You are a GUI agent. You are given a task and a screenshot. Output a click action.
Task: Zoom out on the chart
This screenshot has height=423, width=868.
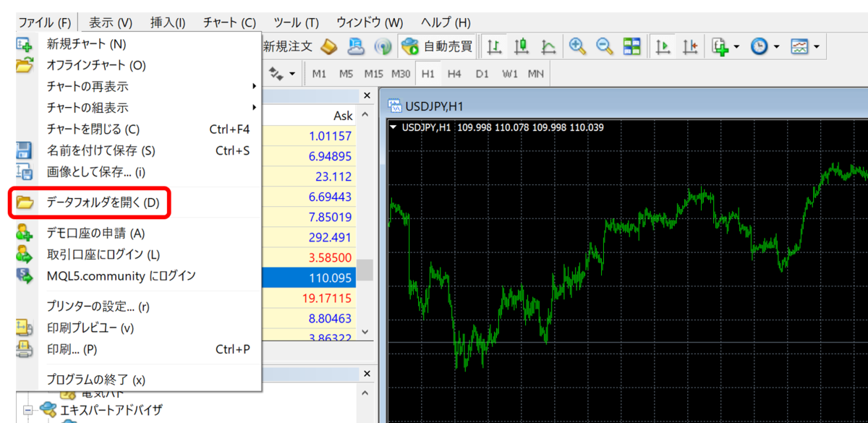coord(604,46)
